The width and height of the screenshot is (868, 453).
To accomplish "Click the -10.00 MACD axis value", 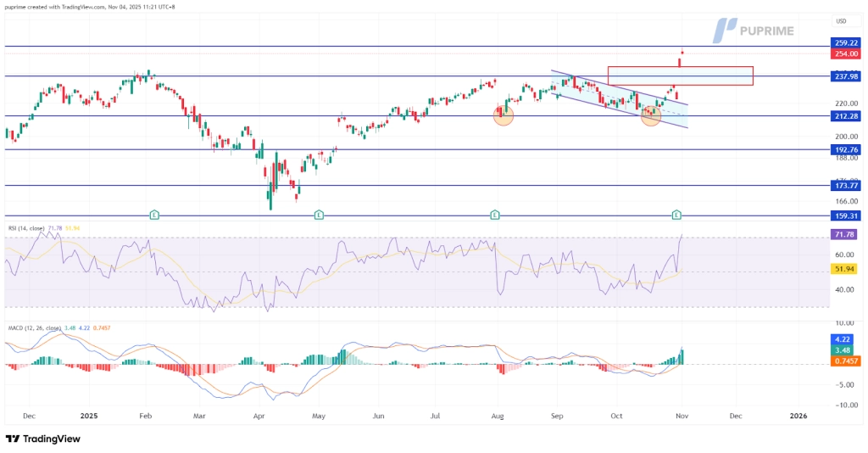I will 848,405.
